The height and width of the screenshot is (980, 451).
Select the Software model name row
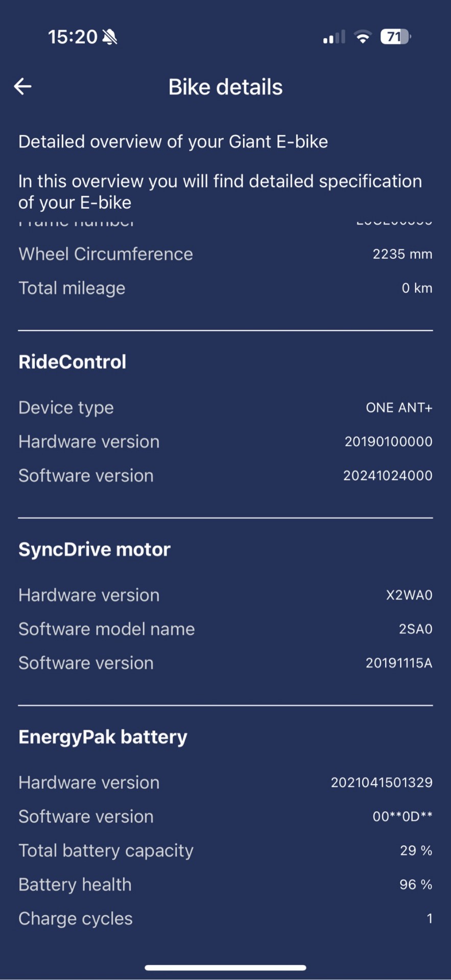pos(225,629)
